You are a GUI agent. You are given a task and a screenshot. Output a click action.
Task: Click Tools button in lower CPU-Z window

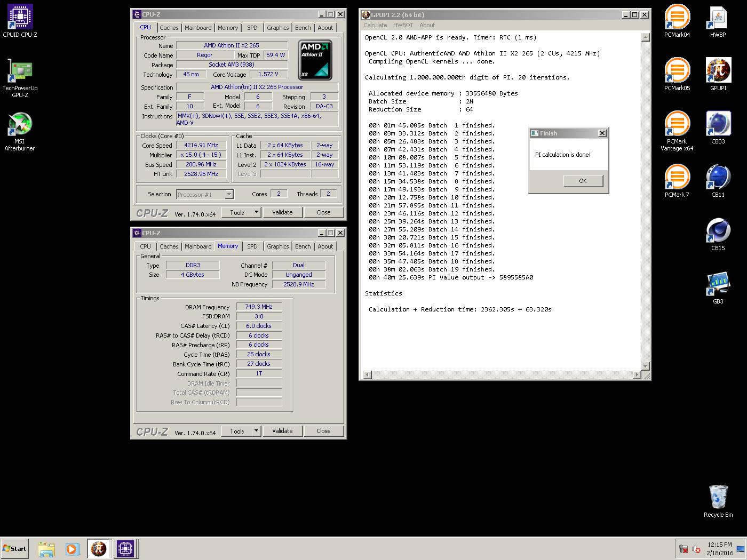237,431
